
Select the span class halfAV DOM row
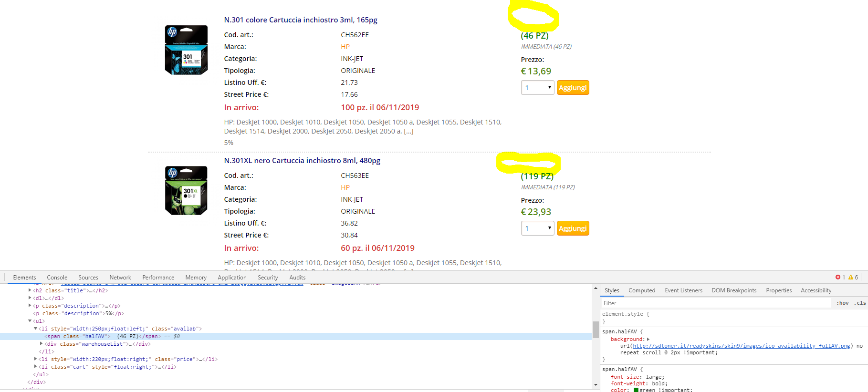pos(296,336)
